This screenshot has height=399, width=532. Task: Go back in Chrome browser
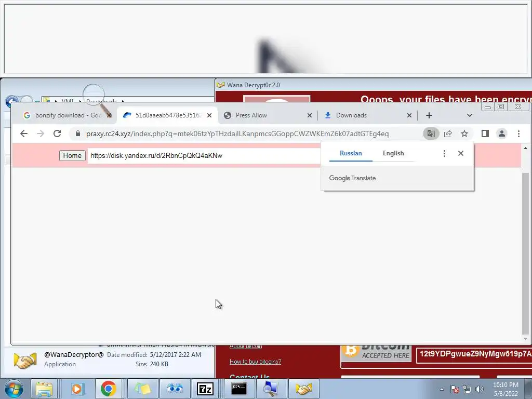(24, 134)
